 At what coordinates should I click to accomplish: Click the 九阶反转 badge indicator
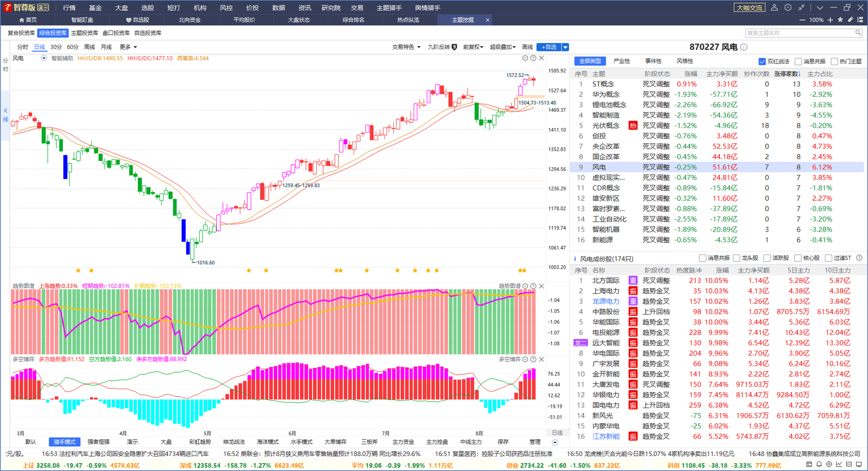tap(454, 47)
